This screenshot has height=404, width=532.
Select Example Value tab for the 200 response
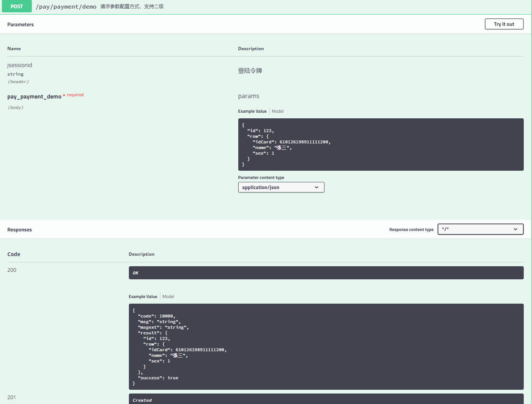143,296
